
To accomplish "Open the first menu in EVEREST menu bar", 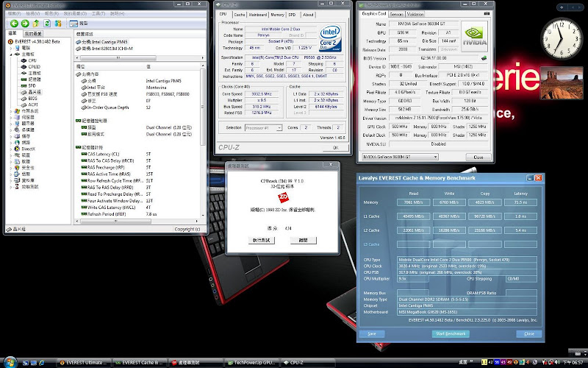I will (14, 13).
